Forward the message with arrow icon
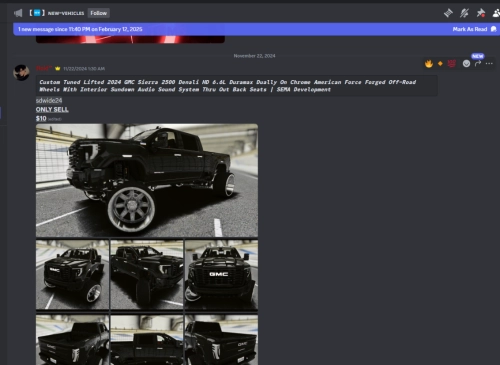The width and height of the screenshot is (500, 365). coord(478,63)
